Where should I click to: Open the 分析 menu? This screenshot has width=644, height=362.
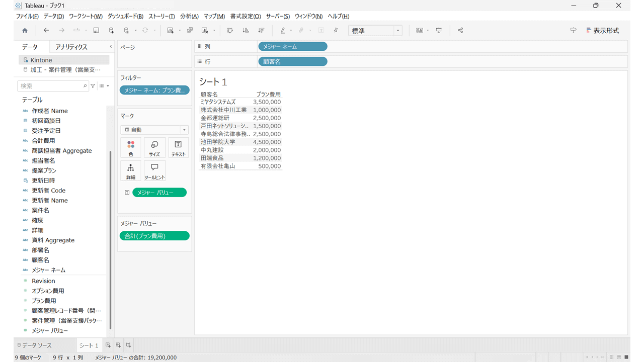tap(189, 17)
